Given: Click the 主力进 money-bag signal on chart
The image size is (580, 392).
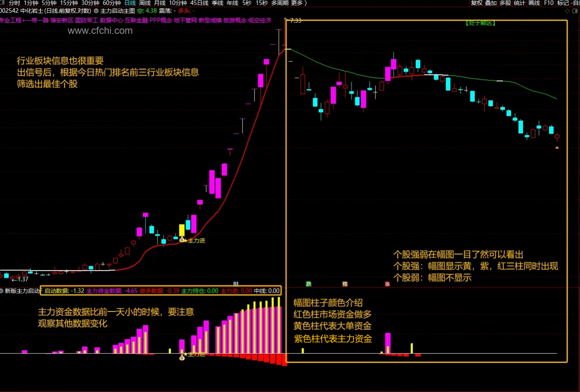Looking at the screenshot, I should 182,239.
